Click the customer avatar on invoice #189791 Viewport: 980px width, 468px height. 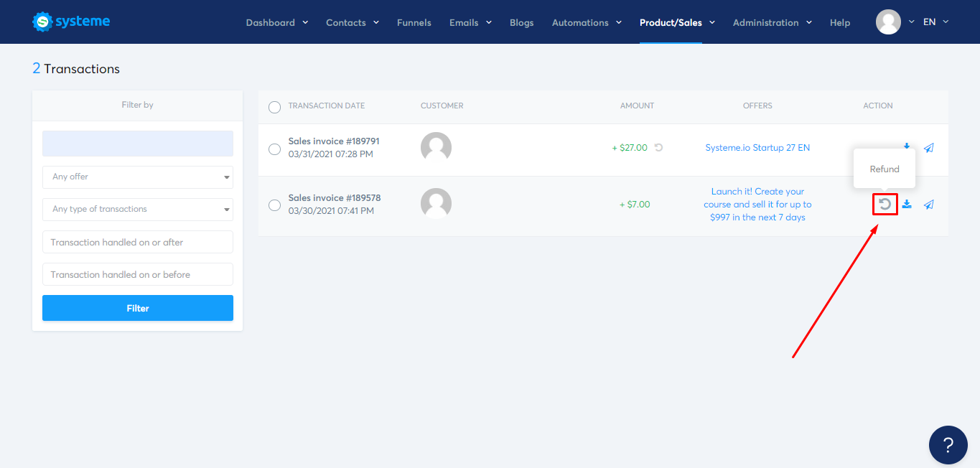click(436, 146)
